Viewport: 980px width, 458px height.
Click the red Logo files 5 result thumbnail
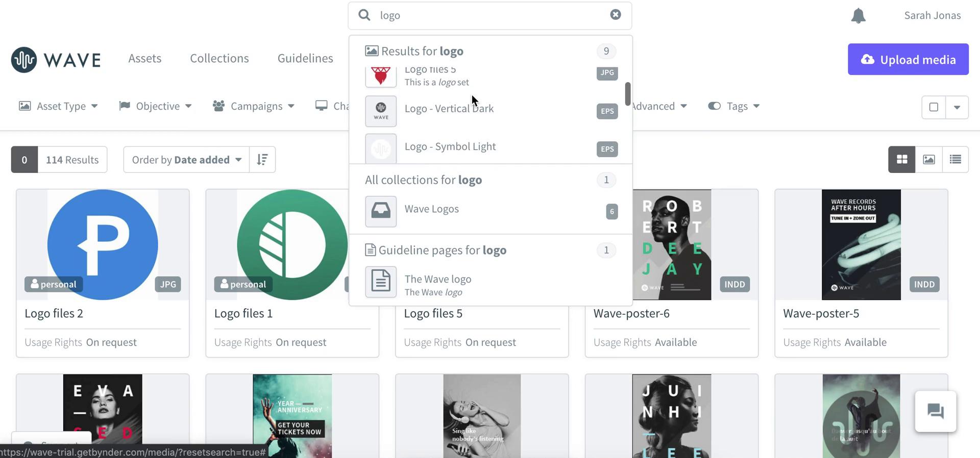pyautogui.click(x=381, y=77)
